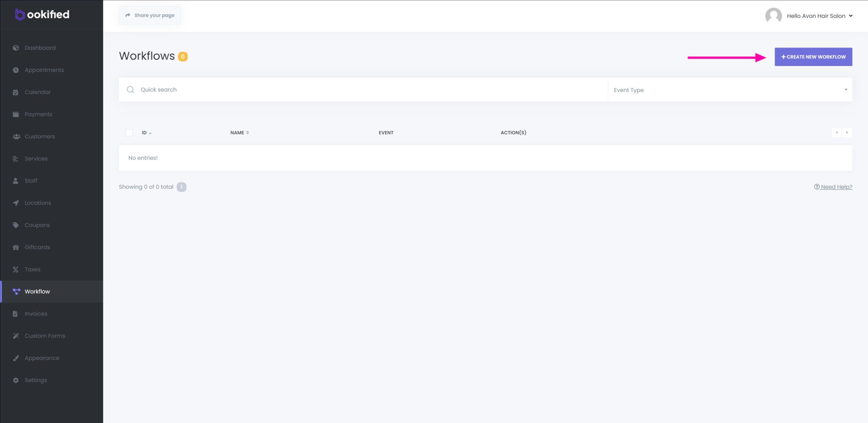Image resolution: width=868 pixels, height=423 pixels.
Task: Click the Workflows count badge
Action: 183,57
